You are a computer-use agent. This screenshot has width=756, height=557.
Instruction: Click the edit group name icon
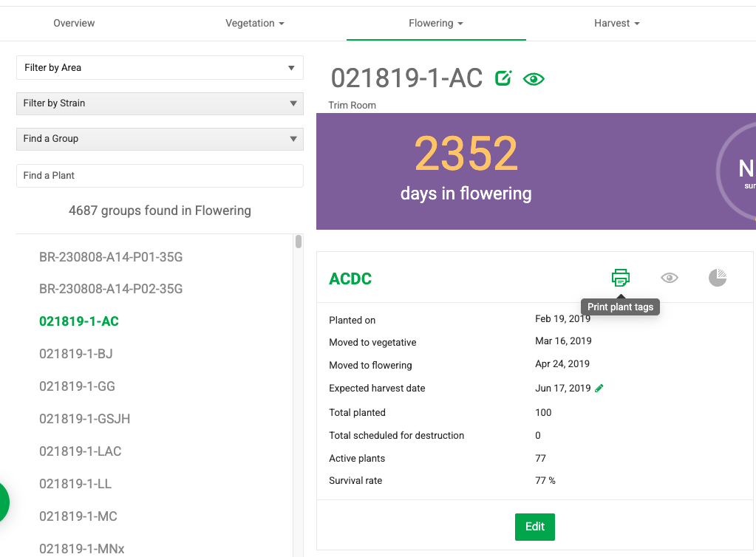[503, 78]
